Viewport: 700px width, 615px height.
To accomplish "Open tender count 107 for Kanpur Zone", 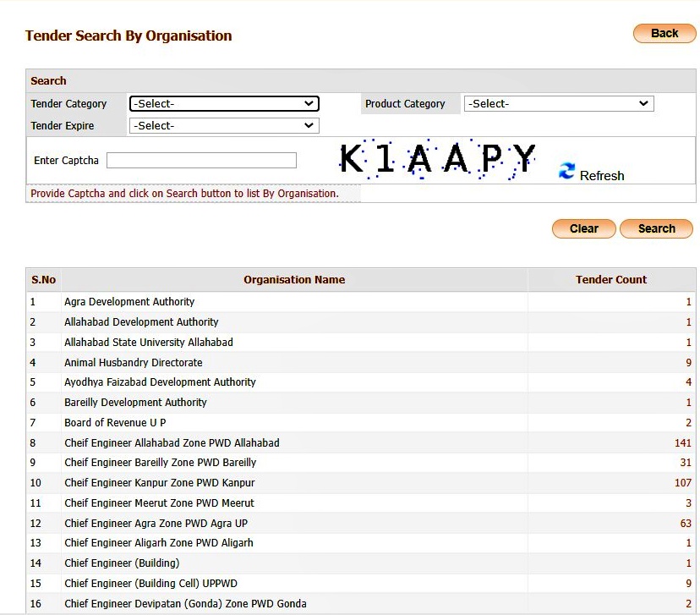I will pos(683,483).
